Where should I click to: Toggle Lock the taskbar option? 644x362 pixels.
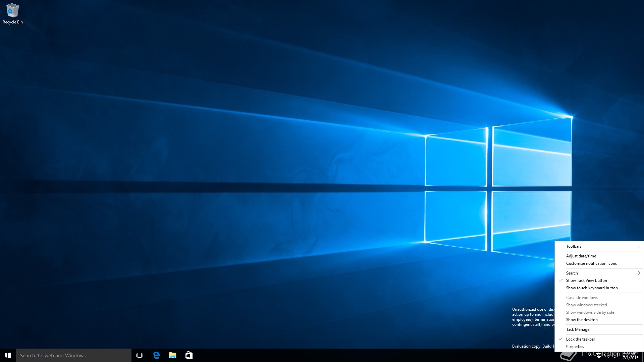point(599,339)
